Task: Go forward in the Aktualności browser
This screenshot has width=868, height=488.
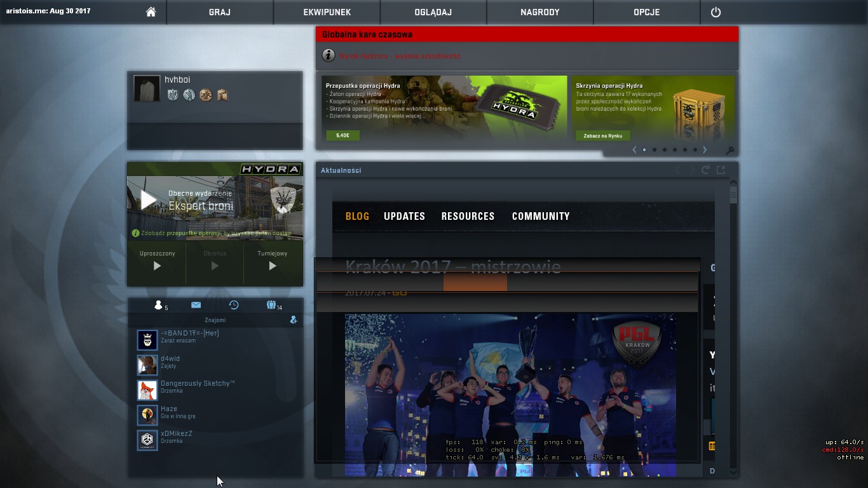Action: [x=691, y=170]
